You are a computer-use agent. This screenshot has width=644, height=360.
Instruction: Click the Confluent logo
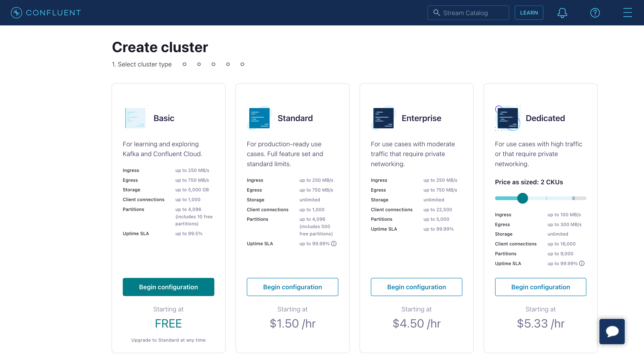pyautogui.click(x=45, y=13)
